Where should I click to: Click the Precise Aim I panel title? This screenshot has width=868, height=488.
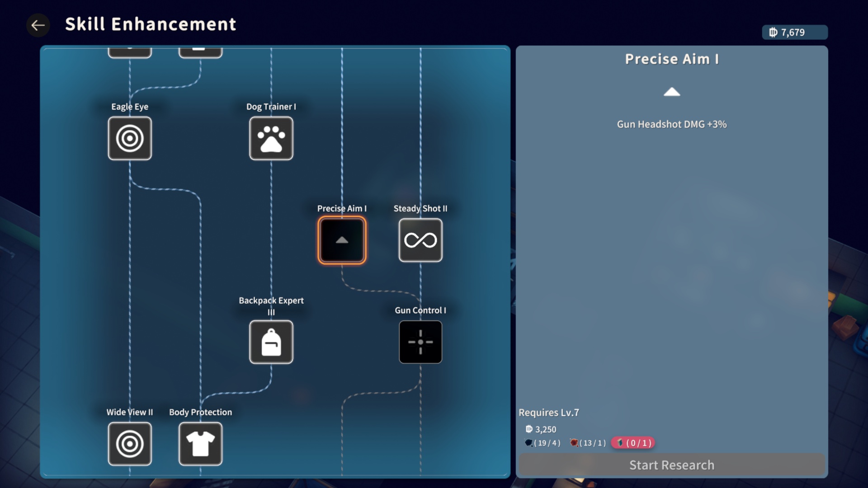coord(672,59)
